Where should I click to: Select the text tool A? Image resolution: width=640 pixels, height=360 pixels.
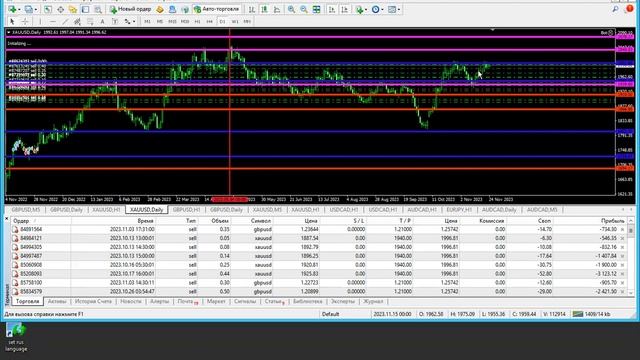point(102,21)
